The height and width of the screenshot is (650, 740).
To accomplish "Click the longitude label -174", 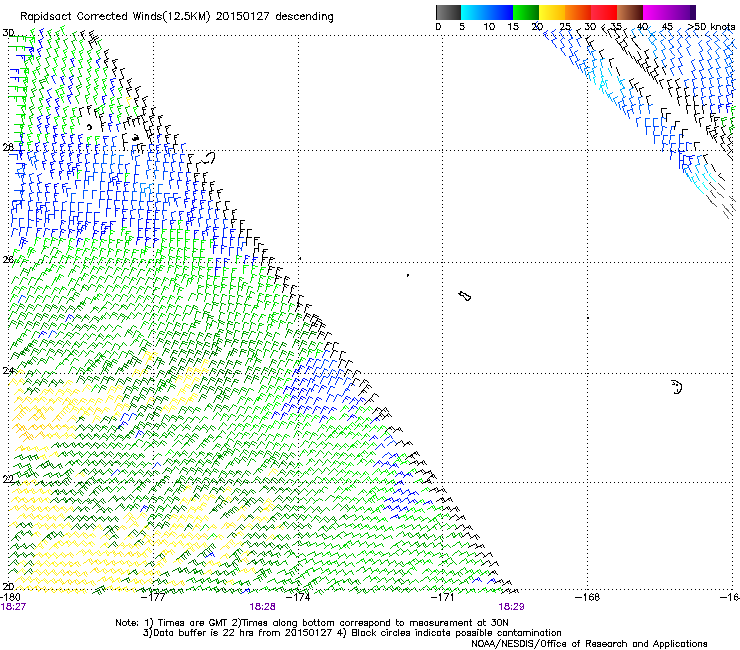I will tap(298, 597).
